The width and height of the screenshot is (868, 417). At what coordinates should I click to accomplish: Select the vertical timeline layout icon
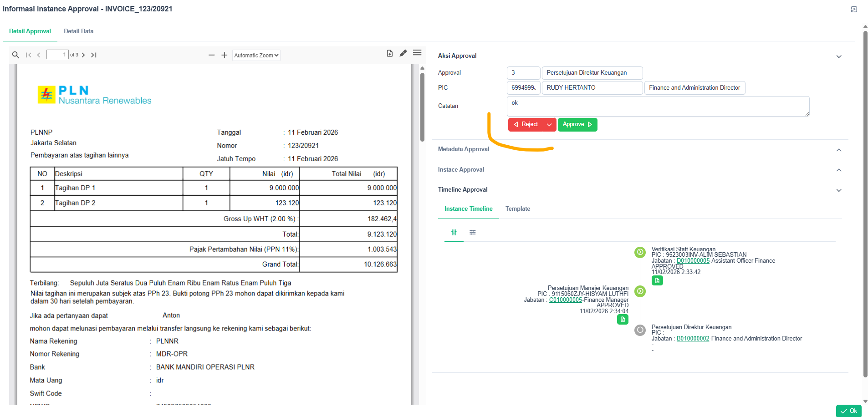point(454,233)
